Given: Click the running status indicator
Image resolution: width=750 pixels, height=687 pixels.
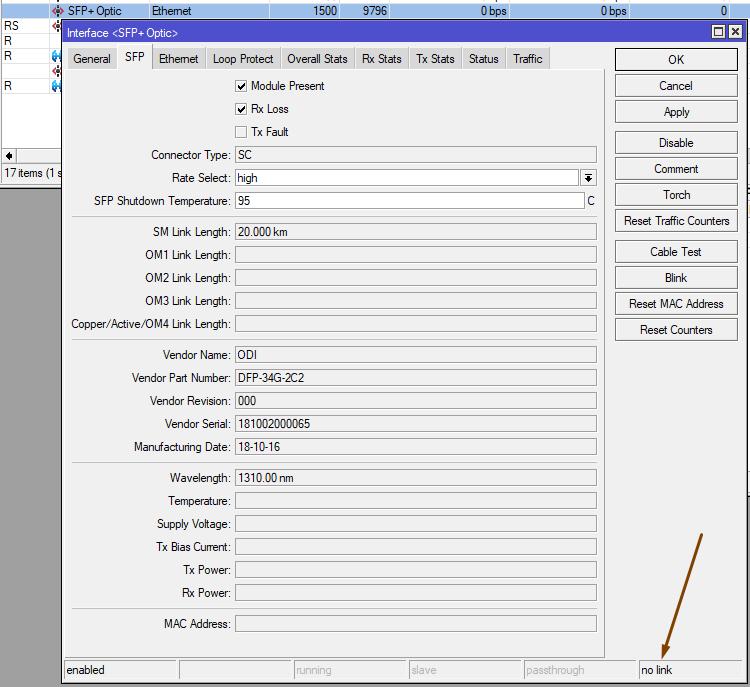Looking at the screenshot, I should (x=351, y=670).
